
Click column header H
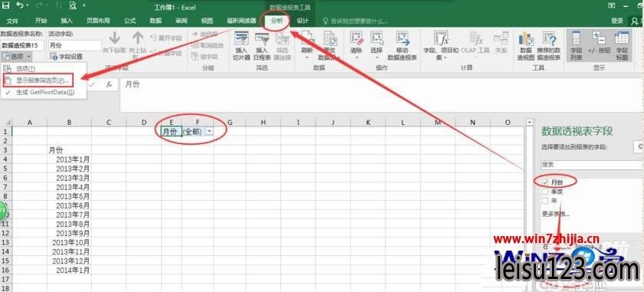(x=263, y=122)
